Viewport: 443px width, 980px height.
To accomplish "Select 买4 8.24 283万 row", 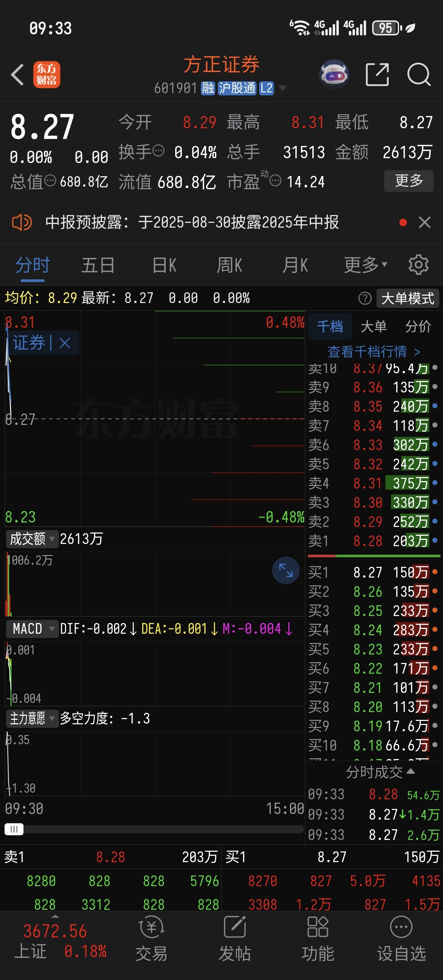I will tap(374, 630).
